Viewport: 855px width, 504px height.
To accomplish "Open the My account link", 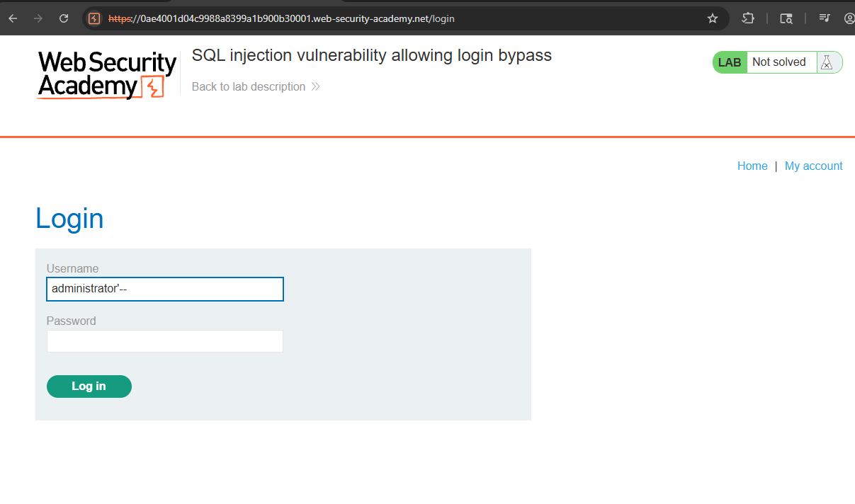I will coord(813,166).
